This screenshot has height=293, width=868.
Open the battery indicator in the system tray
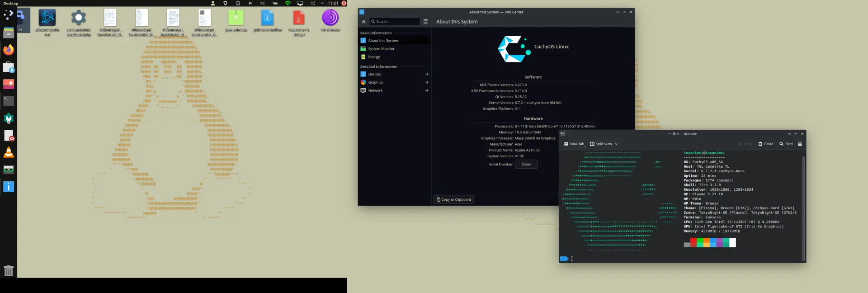coord(275,3)
